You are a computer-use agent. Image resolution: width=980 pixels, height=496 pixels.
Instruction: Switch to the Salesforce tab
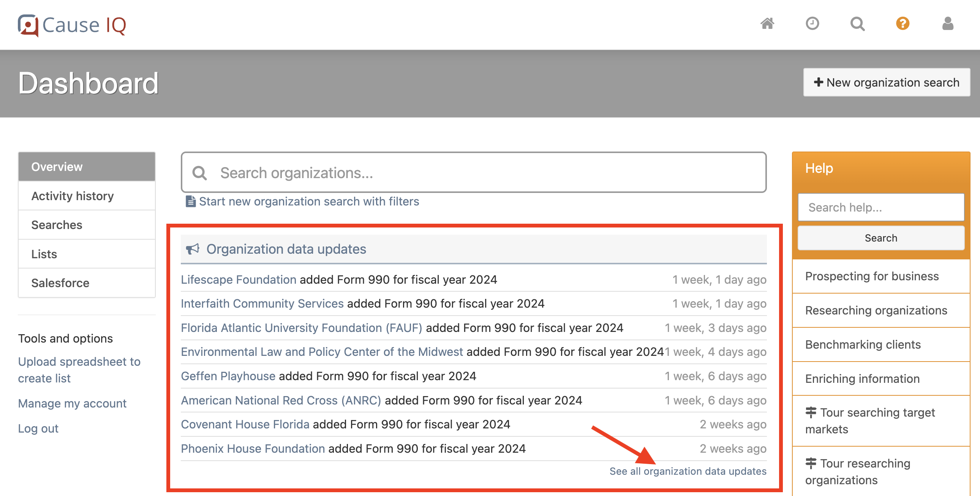(60, 283)
